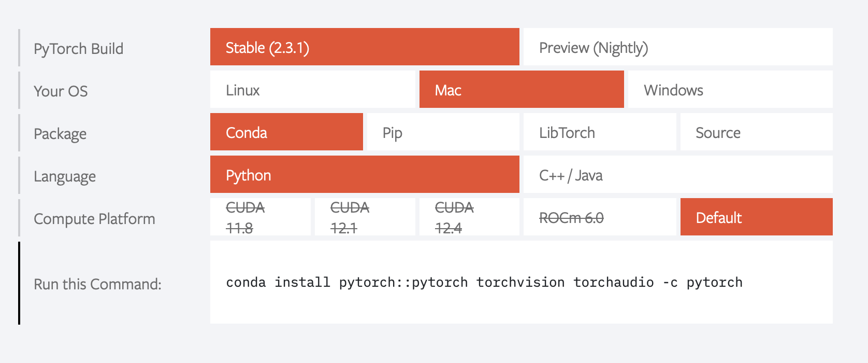Choose the Preview (Nightly) build
Image resolution: width=868 pixels, height=363 pixels.
click(678, 47)
